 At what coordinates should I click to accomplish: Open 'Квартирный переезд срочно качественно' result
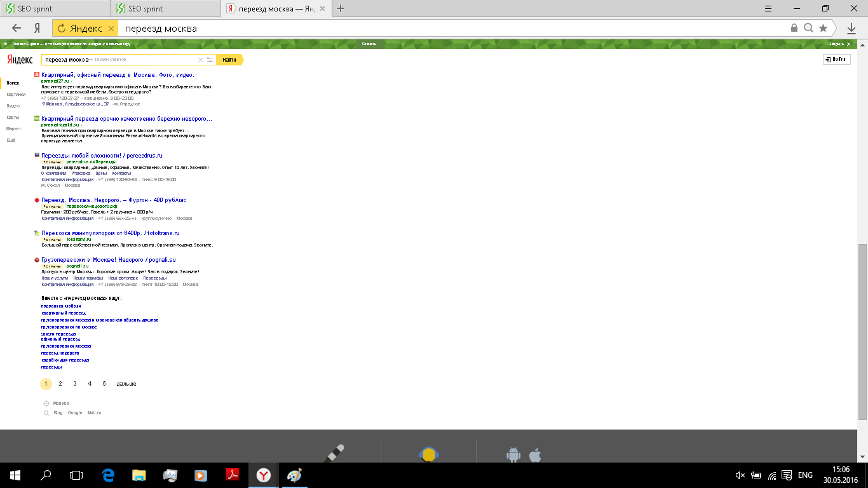click(x=127, y=119)
